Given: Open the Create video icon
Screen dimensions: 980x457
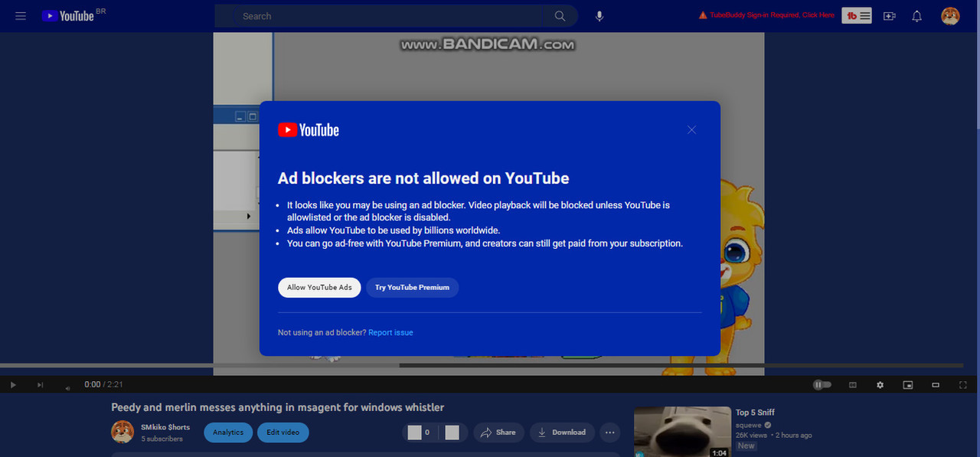Looking at the screenshot, I should tap(889, 16).
